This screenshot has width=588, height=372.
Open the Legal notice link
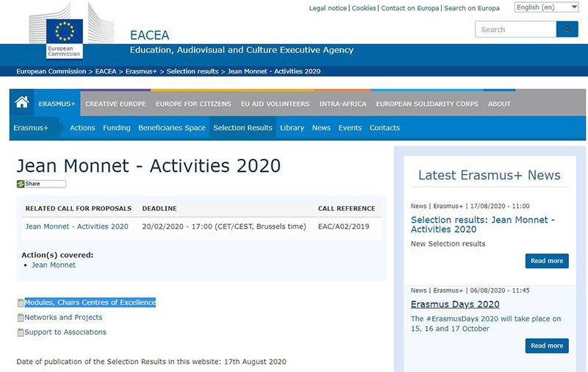tap(328, 8)
